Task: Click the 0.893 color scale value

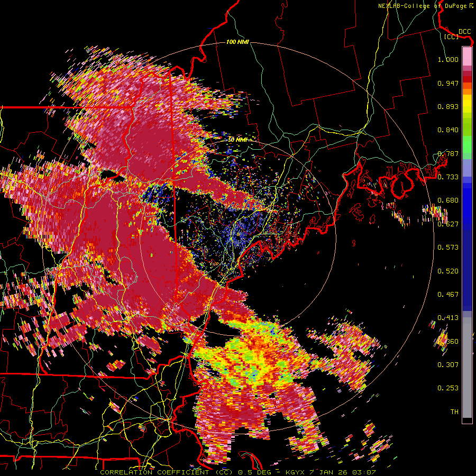Action: pyautogui.click(x=448, y=106)
